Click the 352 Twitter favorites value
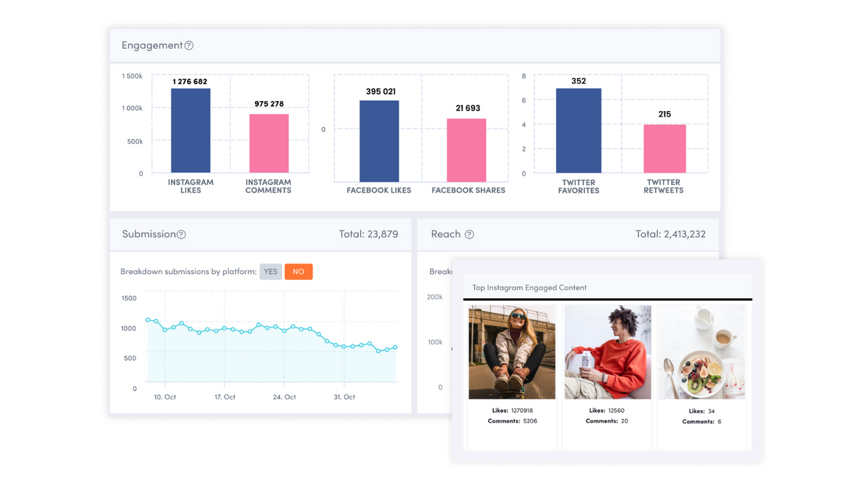 (578, 81)
